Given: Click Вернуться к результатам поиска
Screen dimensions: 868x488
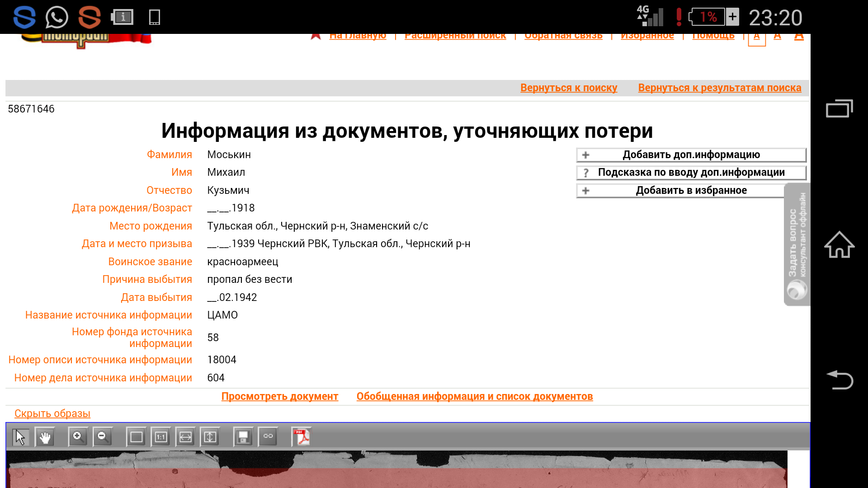Looking at the screenshot, I should tap(719, 88).
